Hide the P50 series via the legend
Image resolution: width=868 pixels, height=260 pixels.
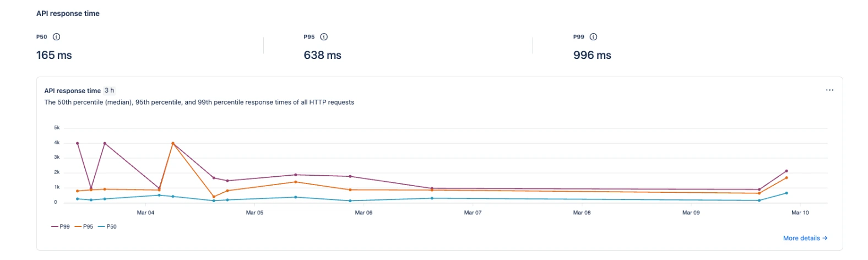click(x=107, y=226)
